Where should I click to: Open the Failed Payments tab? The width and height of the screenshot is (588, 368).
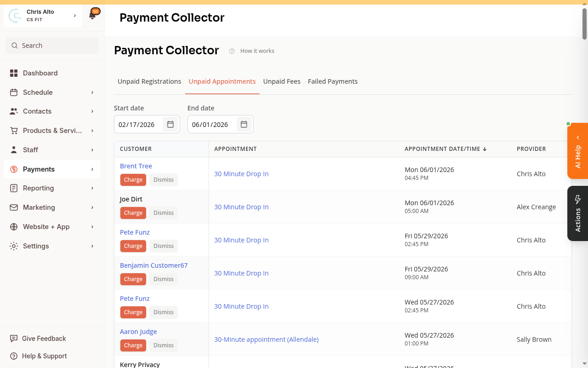(x=333, y=81)
